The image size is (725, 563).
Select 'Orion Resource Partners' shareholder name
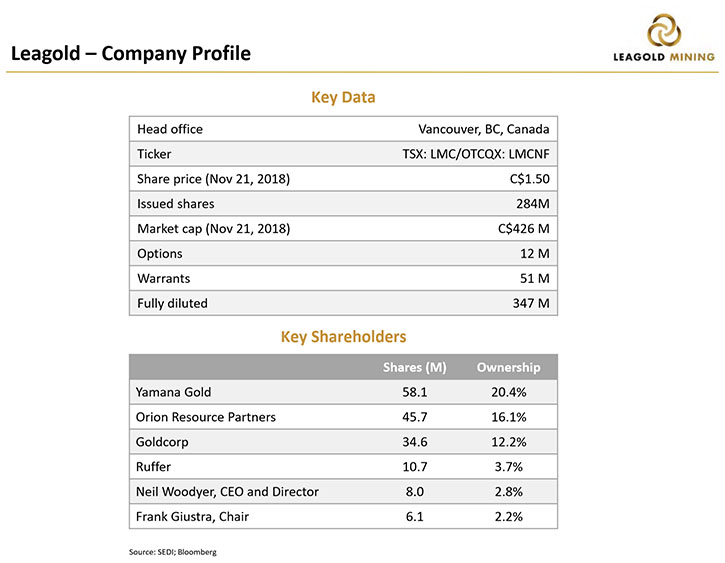(x=206, y=417)
